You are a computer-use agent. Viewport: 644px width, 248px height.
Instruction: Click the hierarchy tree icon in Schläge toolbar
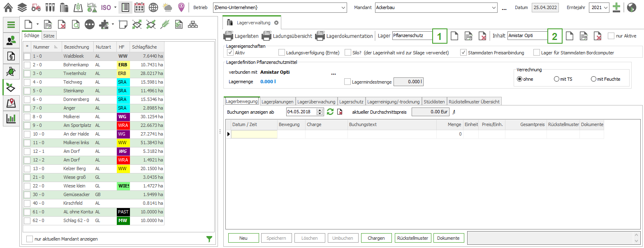[x=192, y=25]
